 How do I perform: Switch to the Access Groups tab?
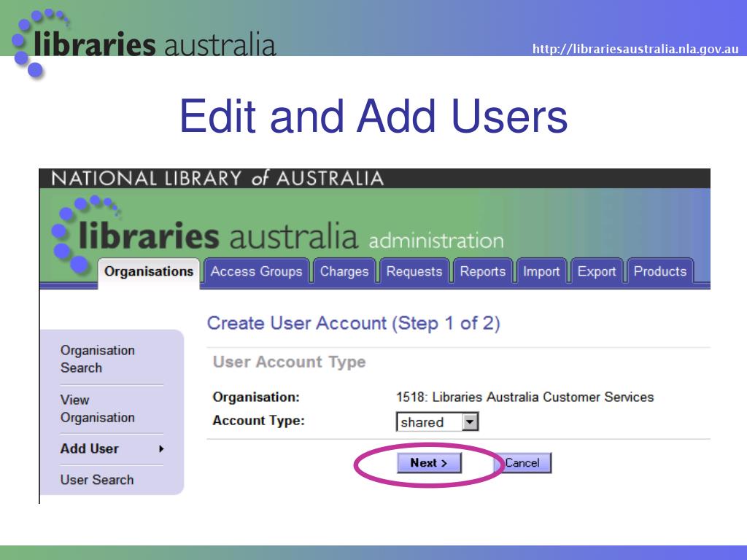coord(256,272)
